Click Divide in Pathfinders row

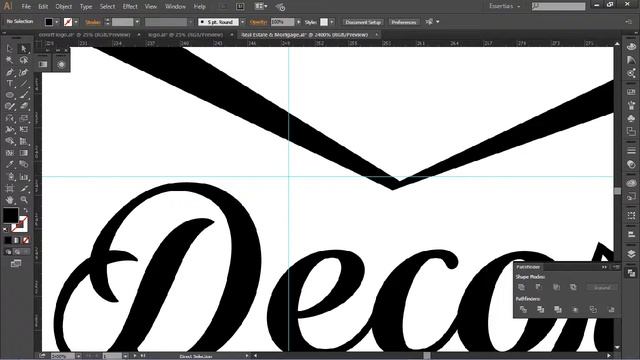[523, 310]
